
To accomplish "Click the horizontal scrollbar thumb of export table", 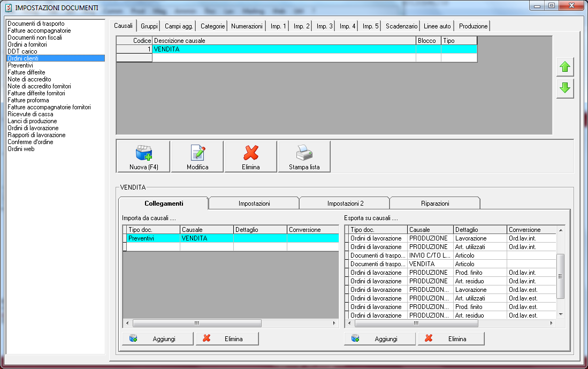I will [x=416, y=323].
